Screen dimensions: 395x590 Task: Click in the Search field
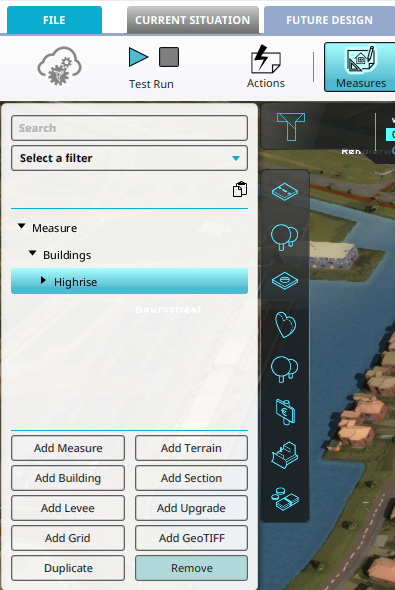coord(129,128)
